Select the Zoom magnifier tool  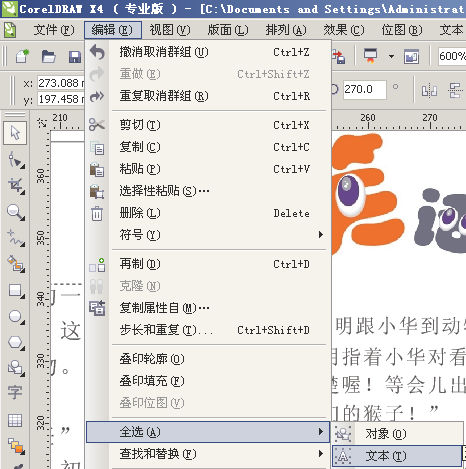(16, 212)
